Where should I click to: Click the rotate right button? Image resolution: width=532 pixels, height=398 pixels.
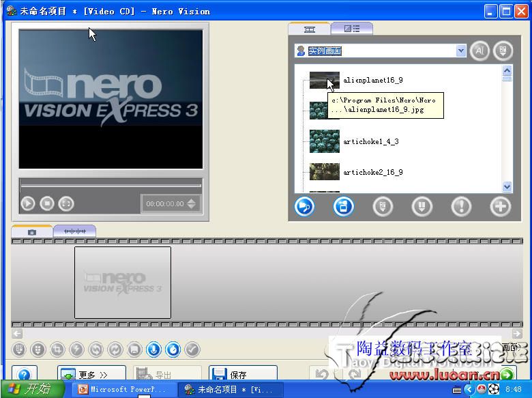coord(115,350)
